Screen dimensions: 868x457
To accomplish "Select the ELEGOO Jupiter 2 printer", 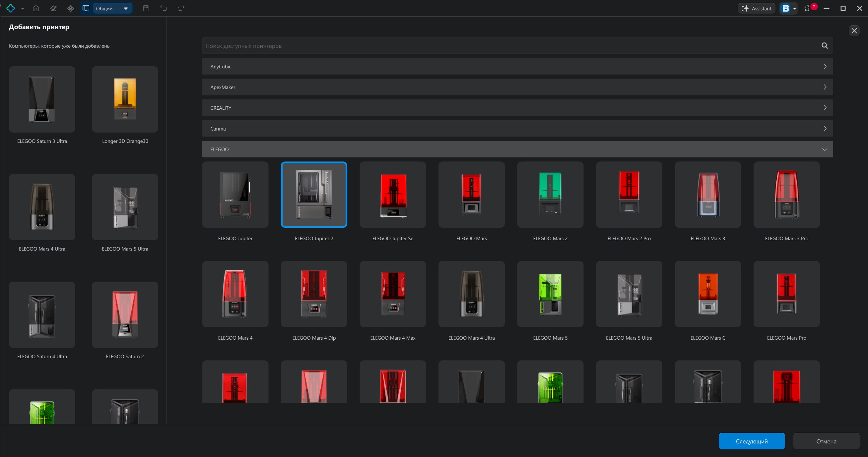I will tap(314, 195).
